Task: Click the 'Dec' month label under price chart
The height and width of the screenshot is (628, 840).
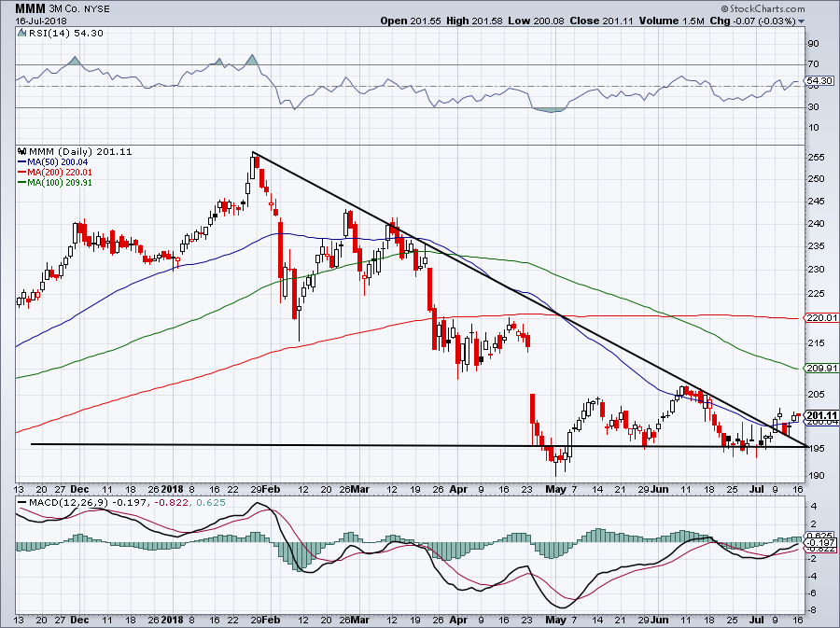Action: (x=80, y=489)
